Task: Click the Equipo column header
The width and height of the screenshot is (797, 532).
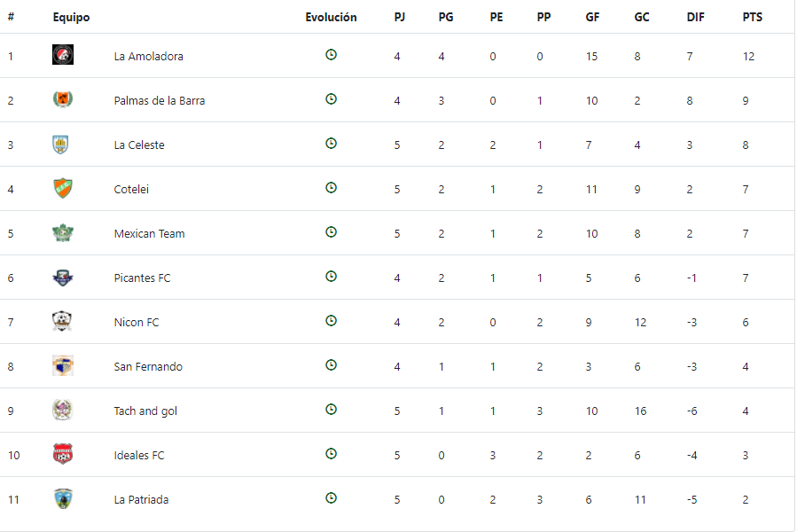Action: pos(71,17)
